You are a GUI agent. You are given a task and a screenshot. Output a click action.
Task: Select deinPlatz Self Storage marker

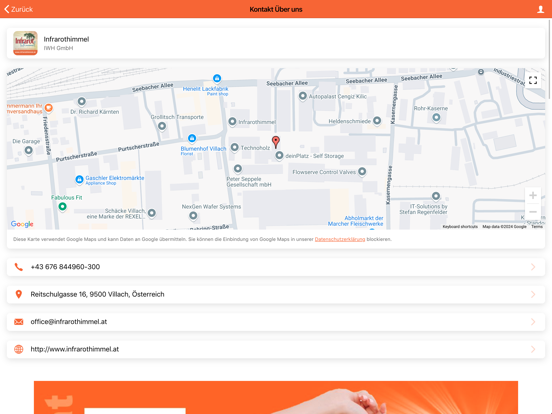click(279, 155)
